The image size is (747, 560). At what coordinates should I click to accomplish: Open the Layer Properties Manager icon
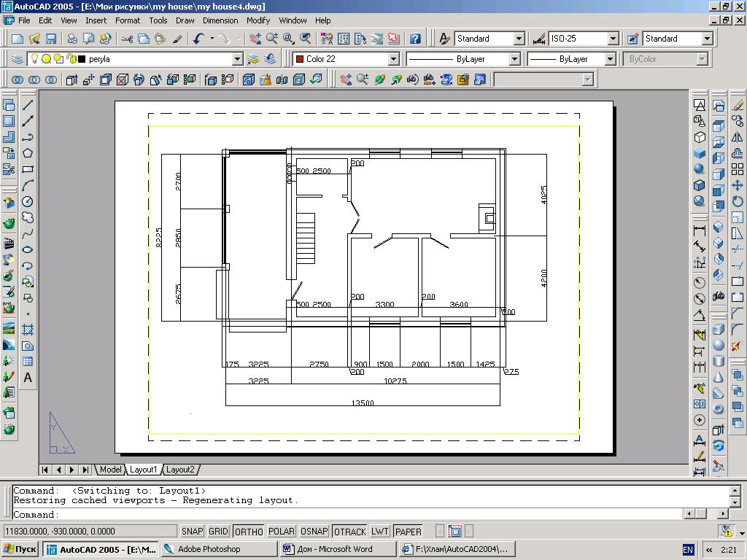click(x=18, y=59)
